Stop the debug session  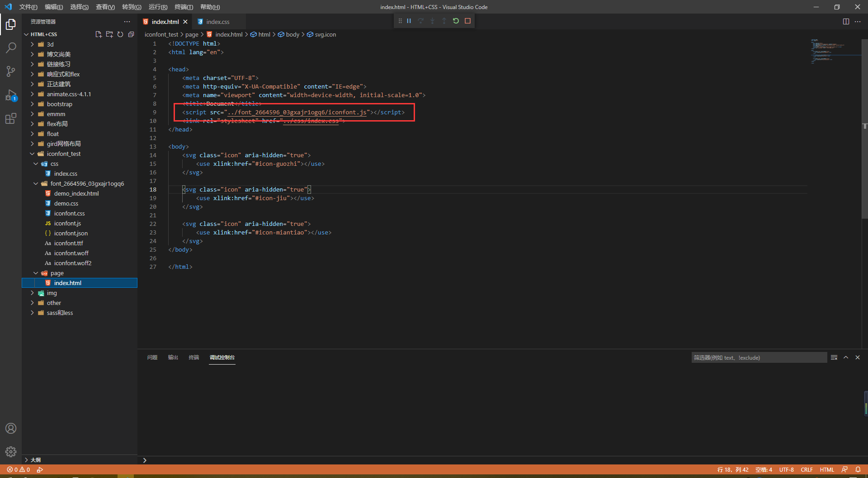pos(468,21)
